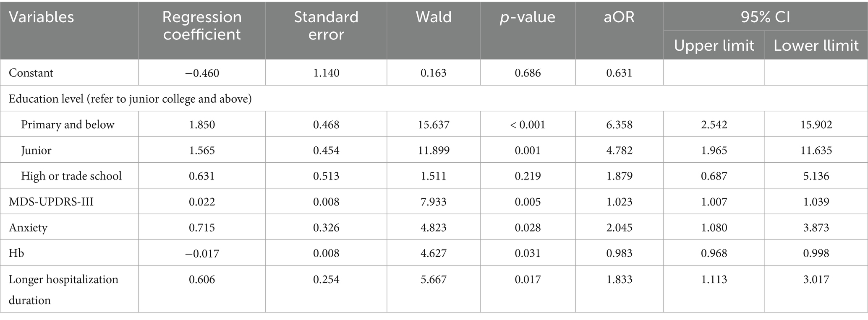Image resolution: width=868 pixels, height=320 pixels.
Task: Click the 95% CI header cell
Action: (765, 17)
